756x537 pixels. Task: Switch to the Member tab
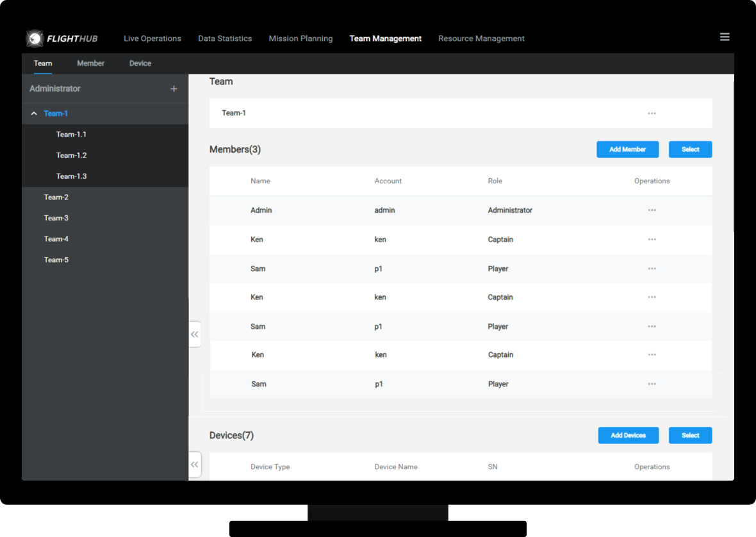tap(90, 63)
